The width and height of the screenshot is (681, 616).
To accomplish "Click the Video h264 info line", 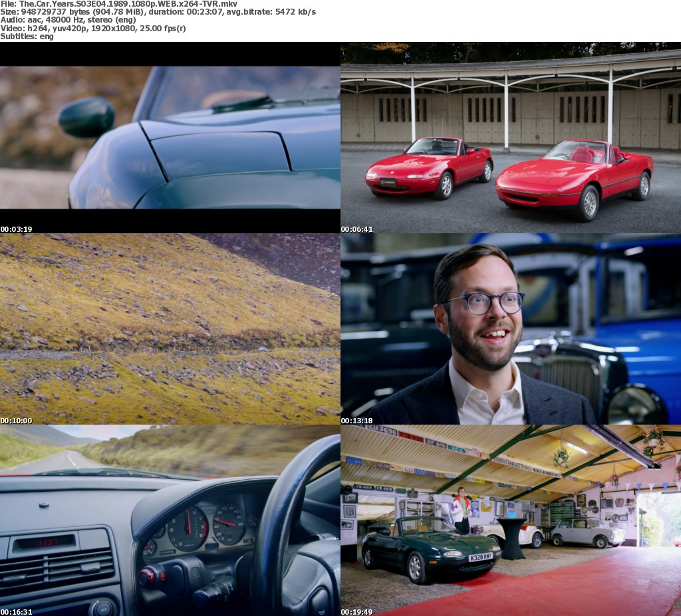I will click(93, 29).
